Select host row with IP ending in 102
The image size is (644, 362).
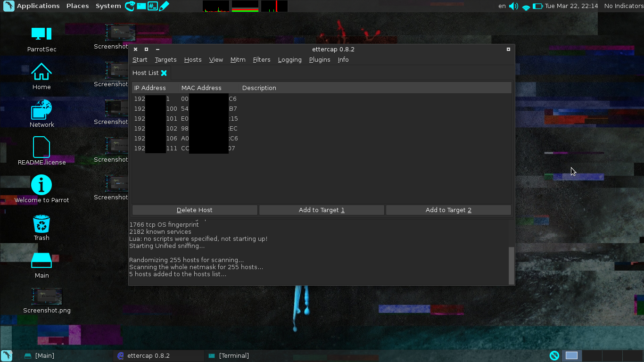click(x=322, y=129)
